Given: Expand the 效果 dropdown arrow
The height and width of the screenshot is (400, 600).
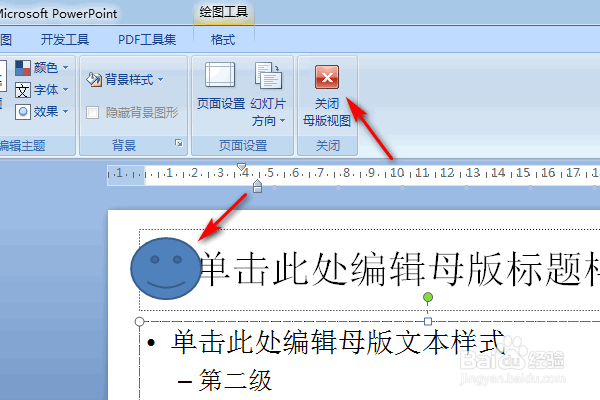Looking at the screenshot, I should 65,111.
